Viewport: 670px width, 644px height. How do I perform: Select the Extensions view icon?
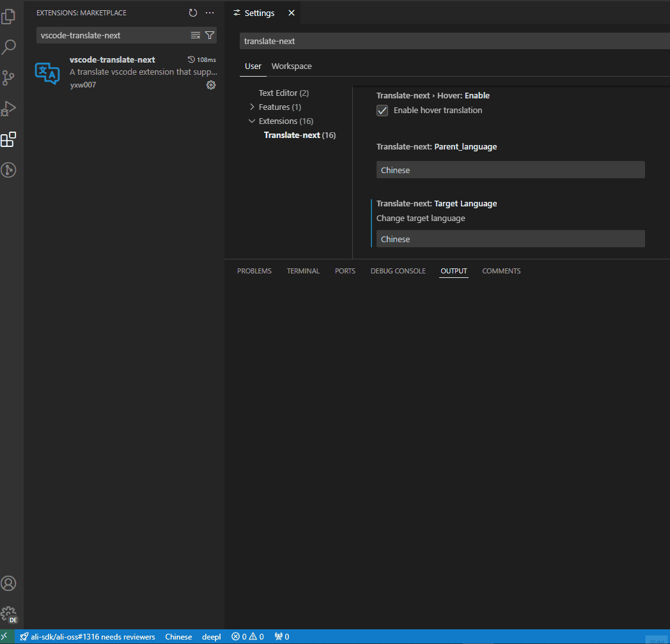[x=8, y=139]
